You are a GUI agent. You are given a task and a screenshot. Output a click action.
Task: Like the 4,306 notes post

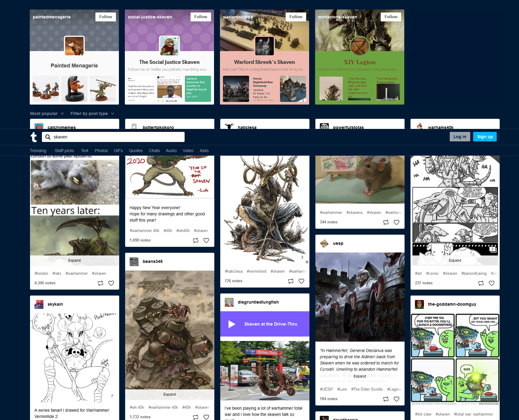coord(111,283)
